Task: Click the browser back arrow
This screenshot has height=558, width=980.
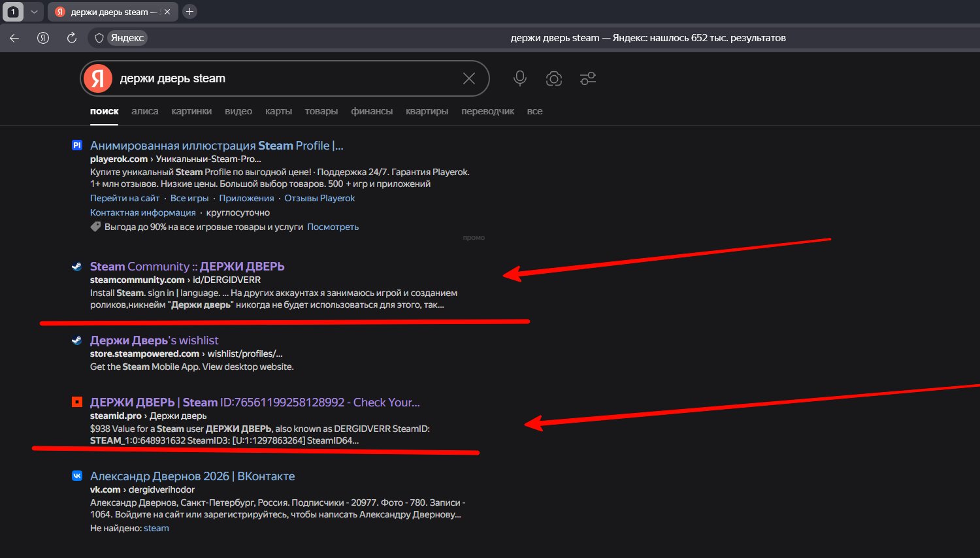Action: point(14,38)
